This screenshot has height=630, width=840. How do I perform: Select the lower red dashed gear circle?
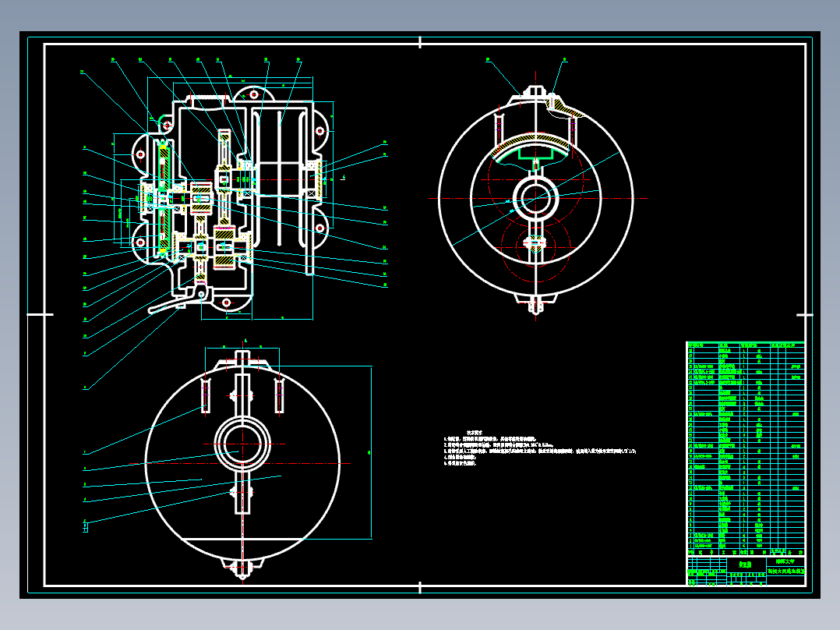coord(536,244)
